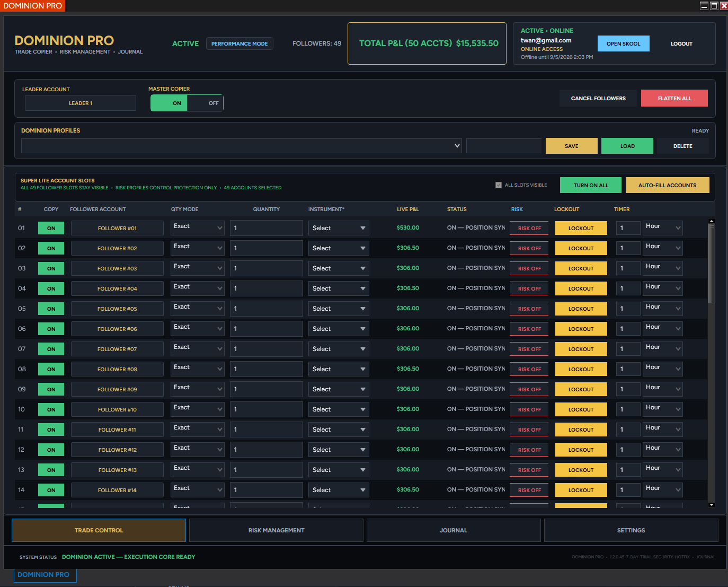The width and height of the screenshot is (728, 587).
Task: Save the Dominion profile
Action: click(572, 146)
